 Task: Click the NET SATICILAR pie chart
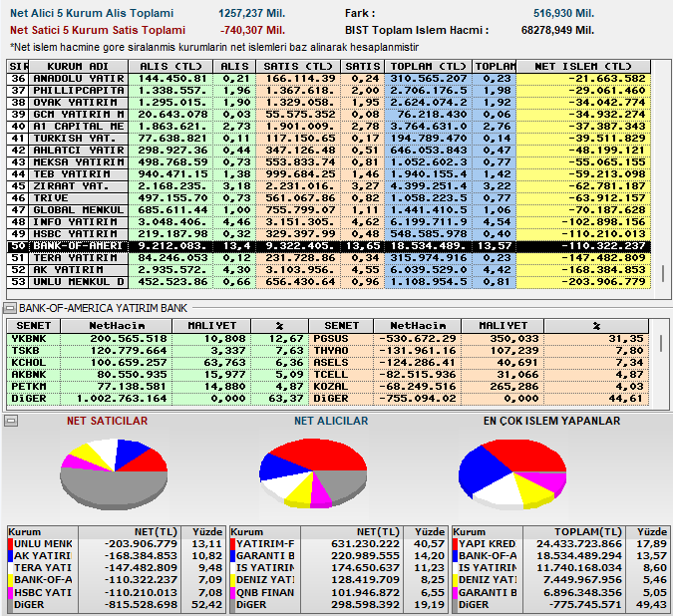[114, 474]
